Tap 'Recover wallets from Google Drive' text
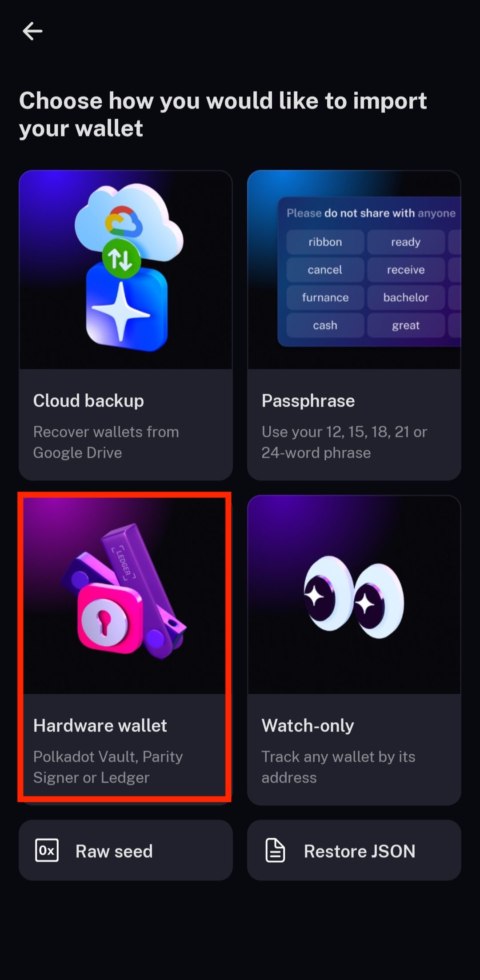The width and height of the screenshot is (480, 980). pos(106,442)
